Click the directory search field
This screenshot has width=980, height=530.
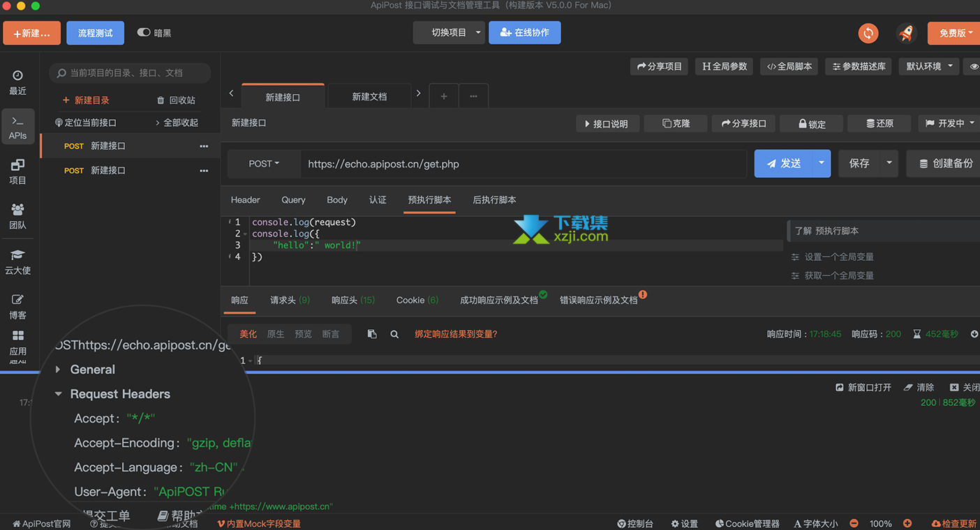coord(130,73)
